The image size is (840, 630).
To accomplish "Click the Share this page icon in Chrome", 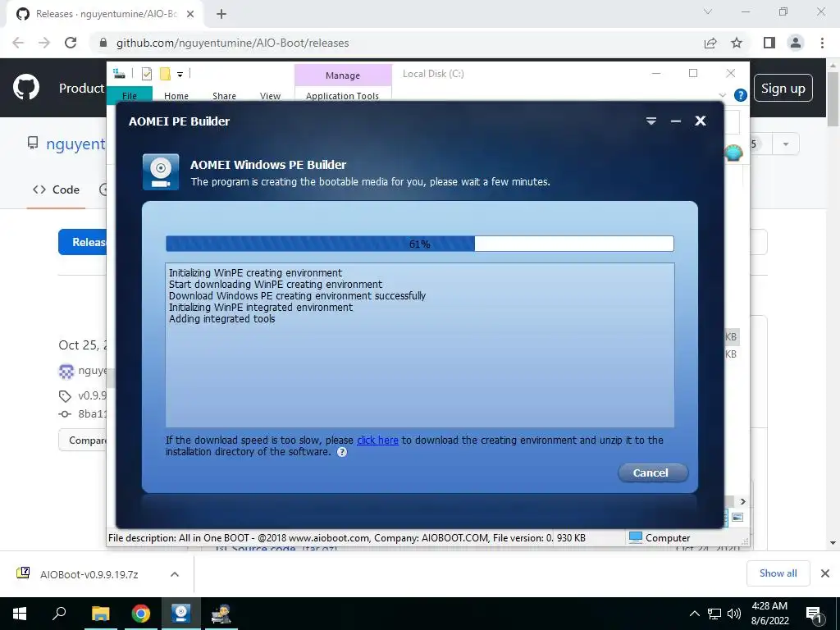I will pyautogui.click(x=710, y=43).
